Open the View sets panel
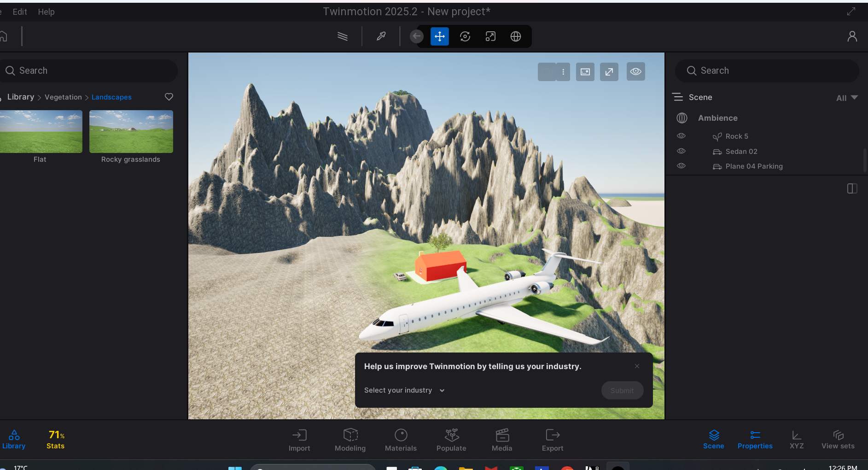This screenshot has width=868, height=470. pyautogui.click(x=838, y=440)
